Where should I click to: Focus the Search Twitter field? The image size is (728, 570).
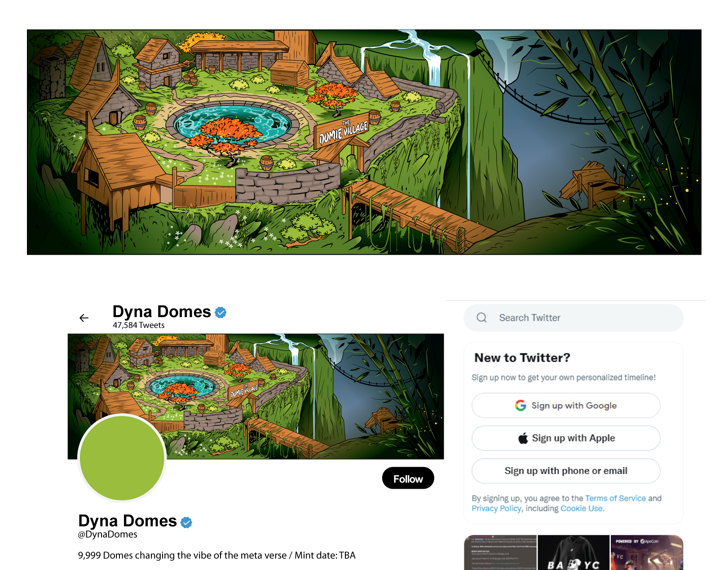574,318
